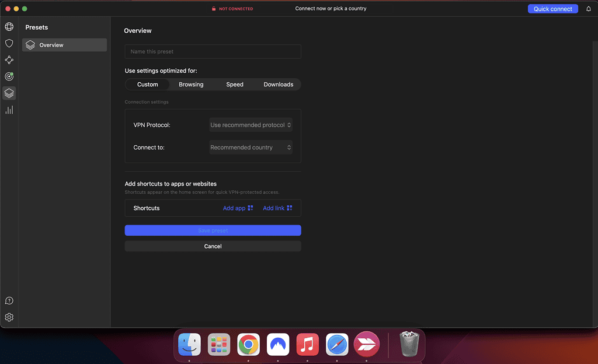
Task: Choose the Speed optimization option
Action: pyautogui.click(x=235, y=85)
